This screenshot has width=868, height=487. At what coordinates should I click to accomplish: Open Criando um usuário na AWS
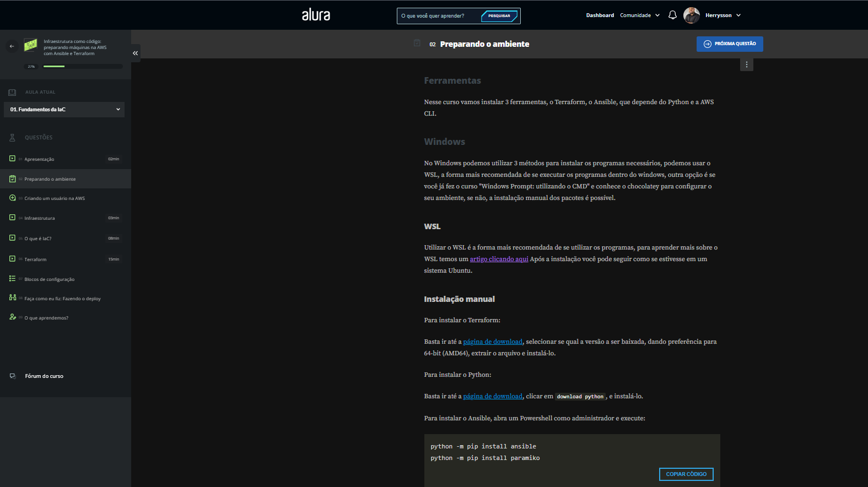(55, 198)
